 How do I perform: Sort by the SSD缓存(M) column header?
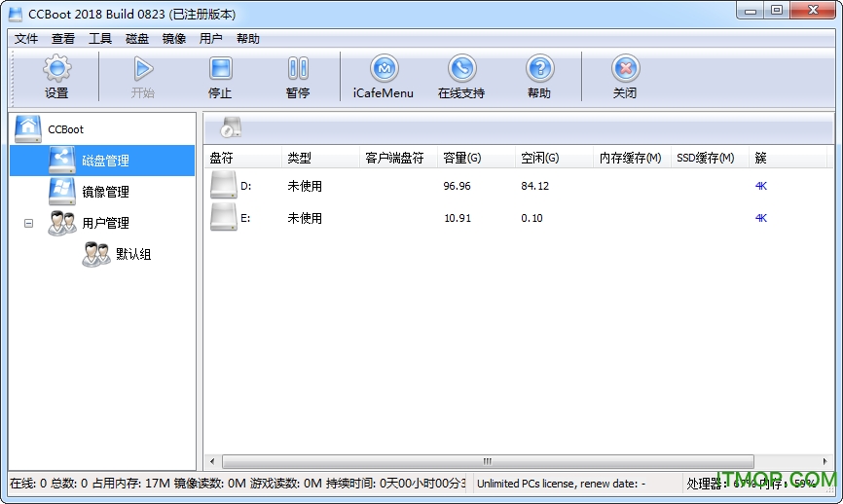pos(710,158)
